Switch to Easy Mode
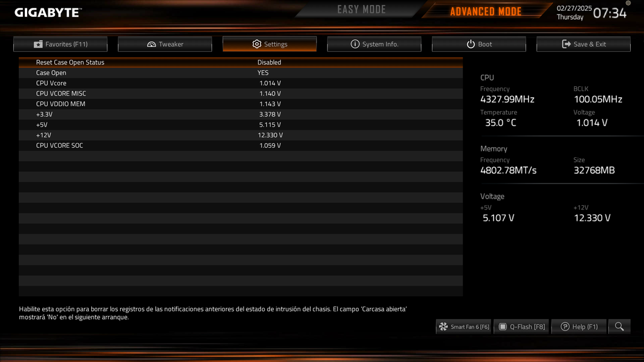The image size is (644, 362). click(x=361, y=10)
